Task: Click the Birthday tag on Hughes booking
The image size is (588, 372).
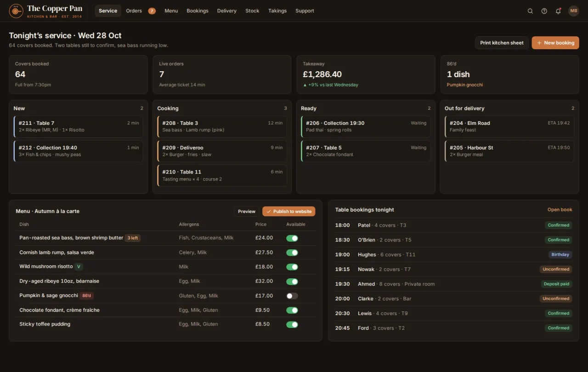Action: (560, 254)
